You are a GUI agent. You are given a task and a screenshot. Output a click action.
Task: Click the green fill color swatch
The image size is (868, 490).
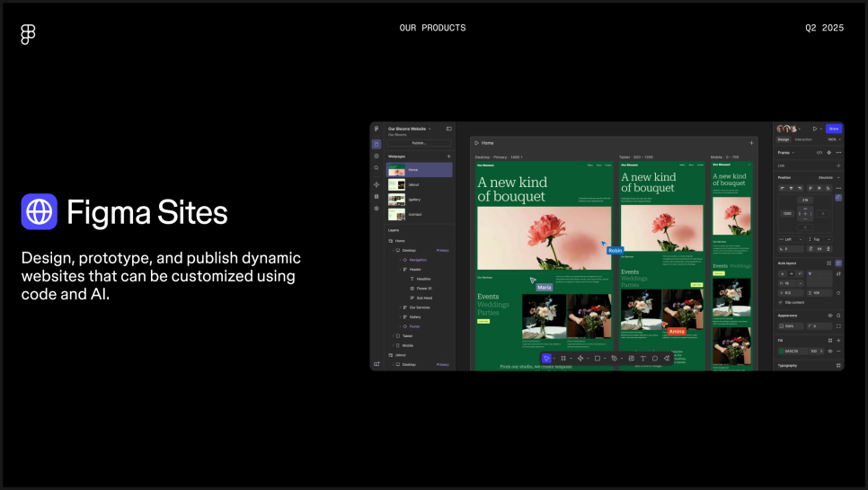click(x=781, y=351)
